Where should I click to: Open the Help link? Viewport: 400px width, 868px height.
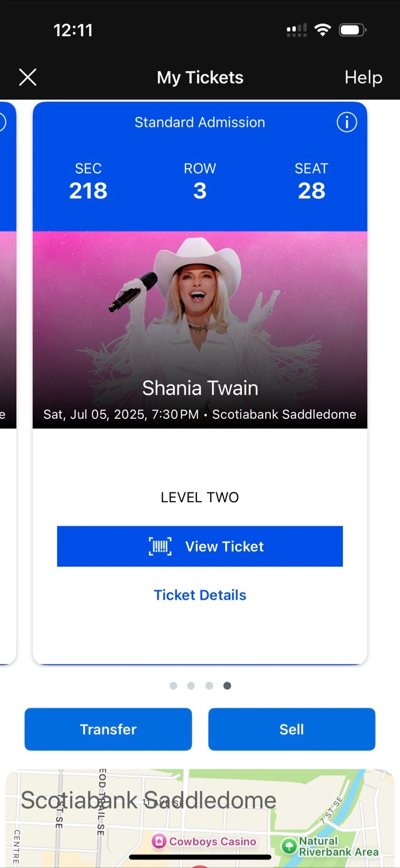[x=363, y=77]
